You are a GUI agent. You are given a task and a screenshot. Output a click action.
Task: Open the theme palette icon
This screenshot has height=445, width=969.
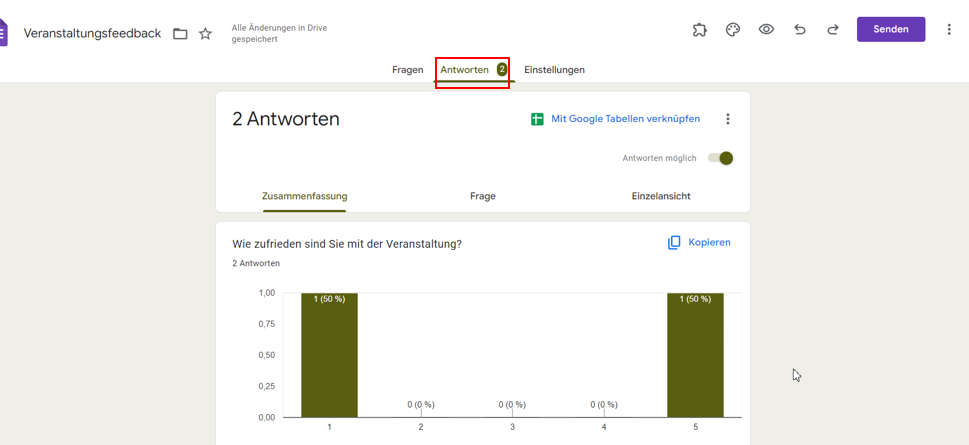tap(733, 30)
